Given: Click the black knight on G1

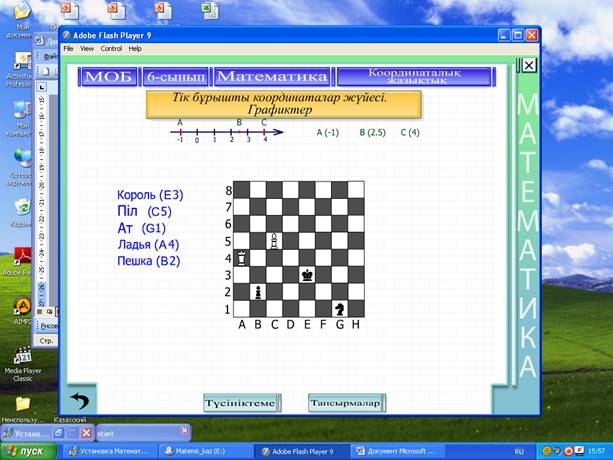Looking at the screenshot, I should point(340,308).
